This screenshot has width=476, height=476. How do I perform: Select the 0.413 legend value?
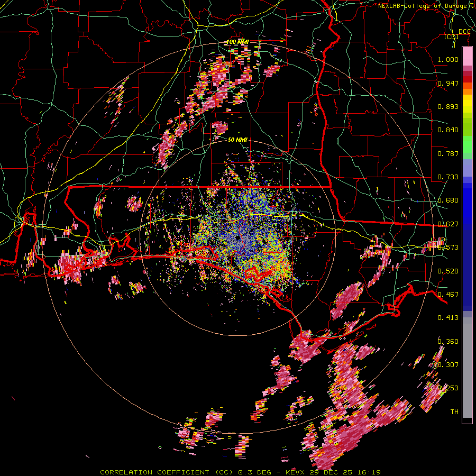point(448,318)
